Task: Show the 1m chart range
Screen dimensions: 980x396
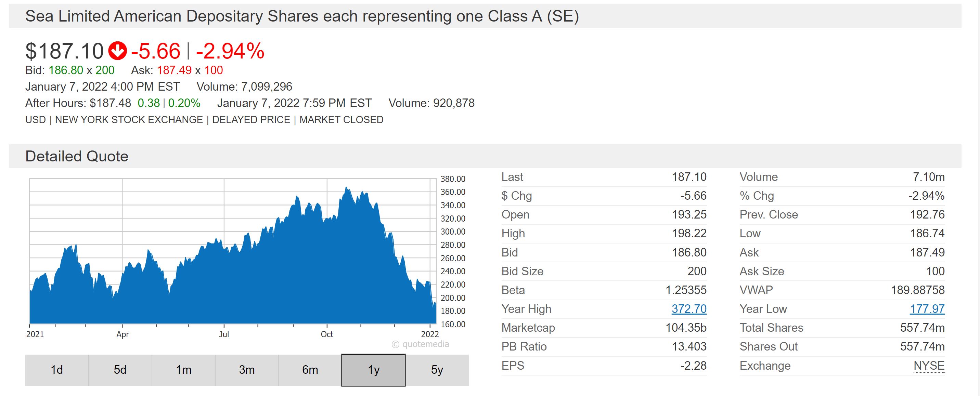Action: (183, 370)
